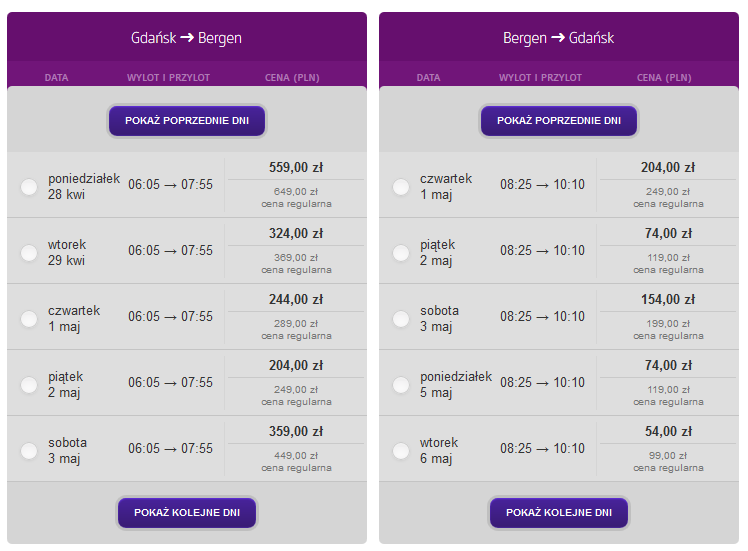Viewport: 748px width, 551px height.
Task: Click the 559,00 zł outbound price
Action: (296, 167)
